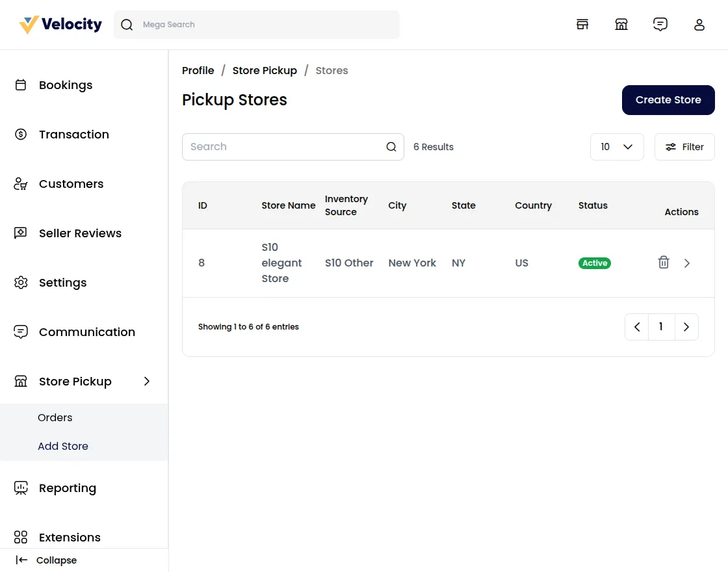Click the Collapse arrow icon
Screen dimensions: 728x572
click(x=21, y=560)
